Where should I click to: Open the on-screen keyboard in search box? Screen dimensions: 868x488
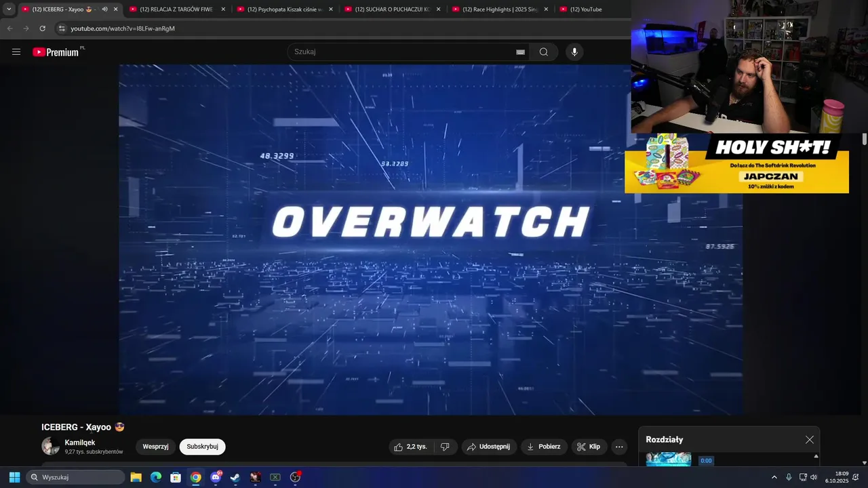coord(520,52)
